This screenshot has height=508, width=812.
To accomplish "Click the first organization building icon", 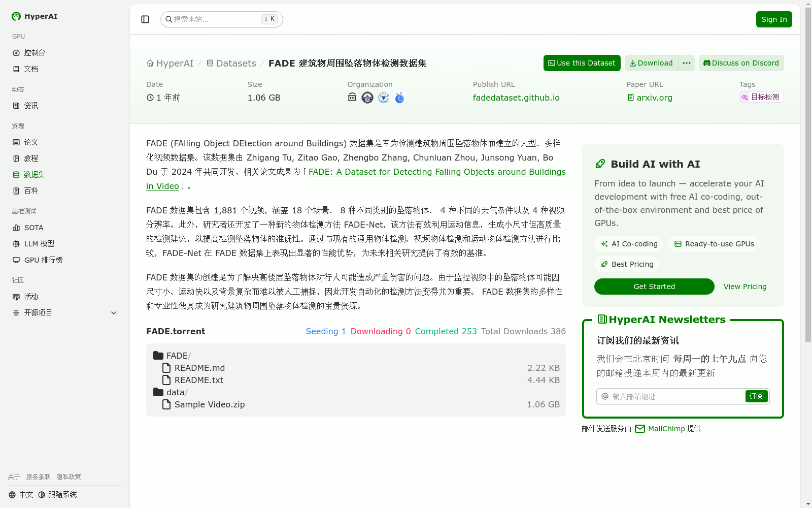I will pyautogui.click(x=352, y=97).
